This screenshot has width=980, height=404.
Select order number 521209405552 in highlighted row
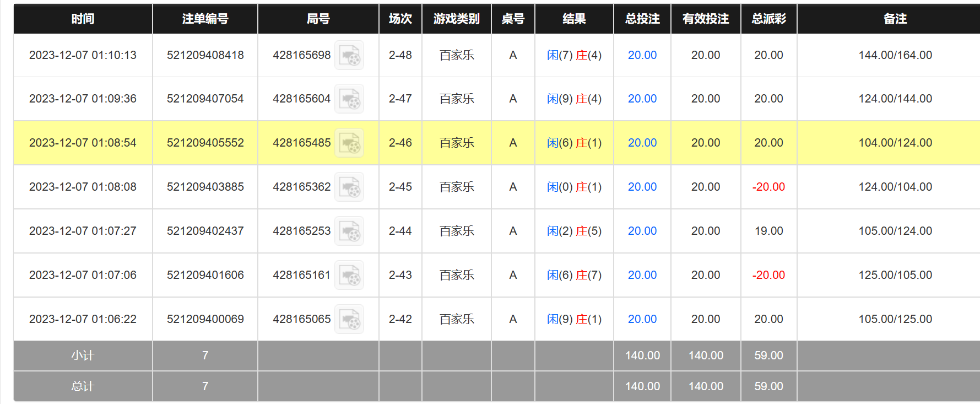(205, 143)
